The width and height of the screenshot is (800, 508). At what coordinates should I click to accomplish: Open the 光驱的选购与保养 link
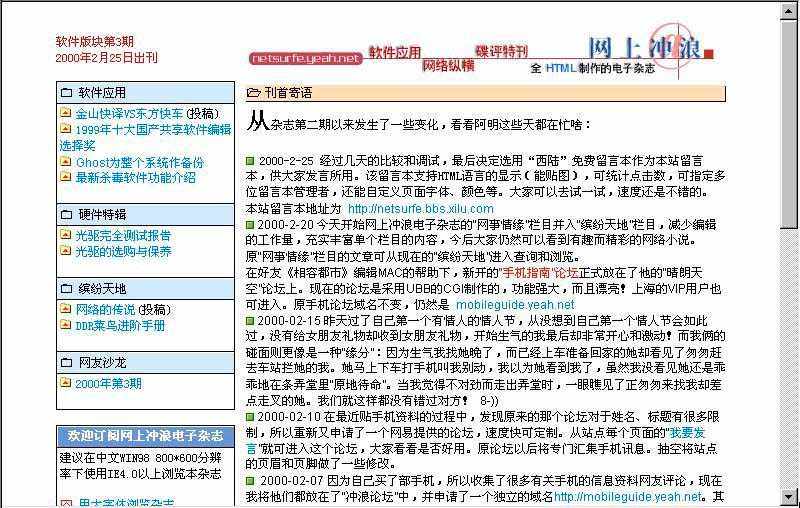point(123,251)
